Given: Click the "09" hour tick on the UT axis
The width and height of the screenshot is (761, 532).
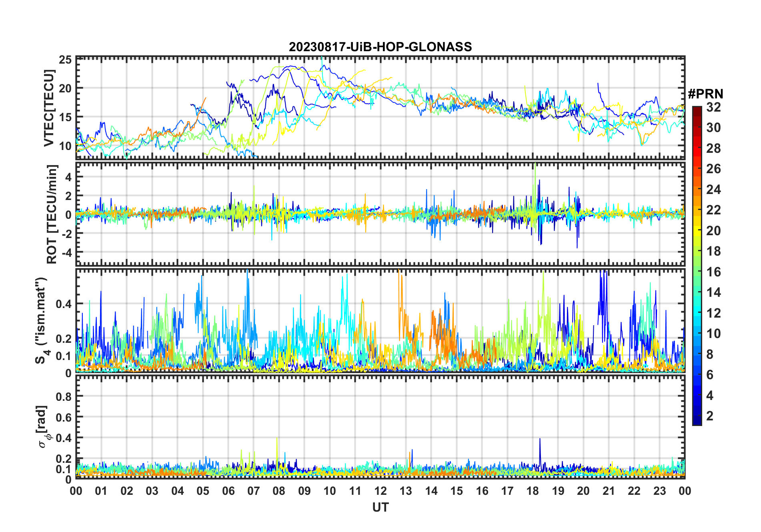Looking at the screenshot, I should pyautogui.click(x=304, y=491).
